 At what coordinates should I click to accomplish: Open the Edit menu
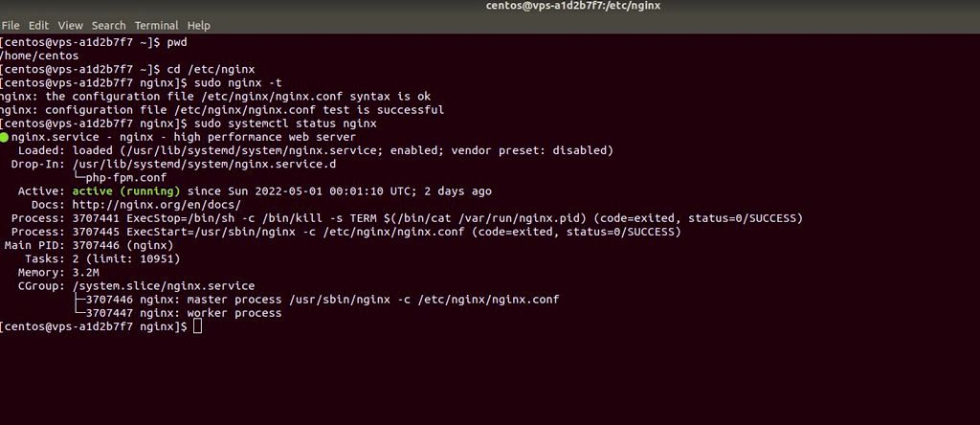[38, 26]
